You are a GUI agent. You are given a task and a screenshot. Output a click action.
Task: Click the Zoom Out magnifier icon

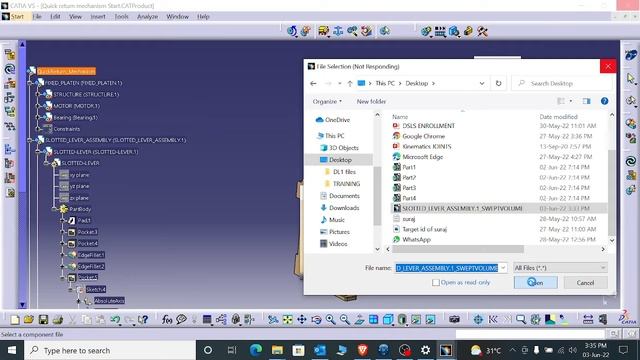tap(344, 320)
